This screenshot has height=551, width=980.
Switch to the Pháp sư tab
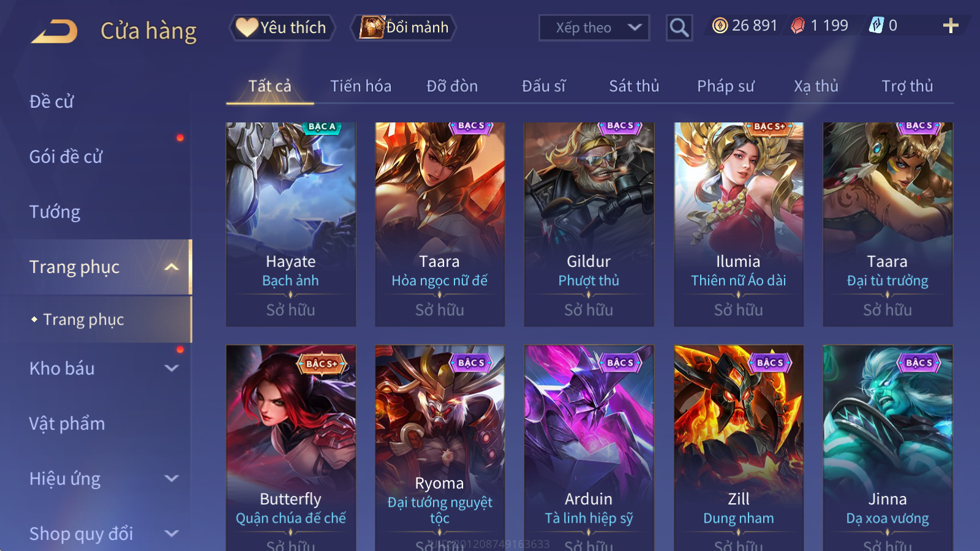click(725, 86)
